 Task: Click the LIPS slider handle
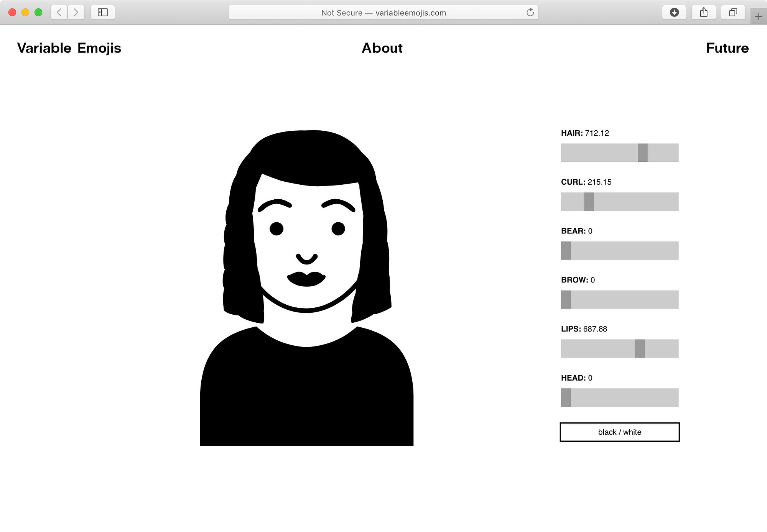pos(640,348)
